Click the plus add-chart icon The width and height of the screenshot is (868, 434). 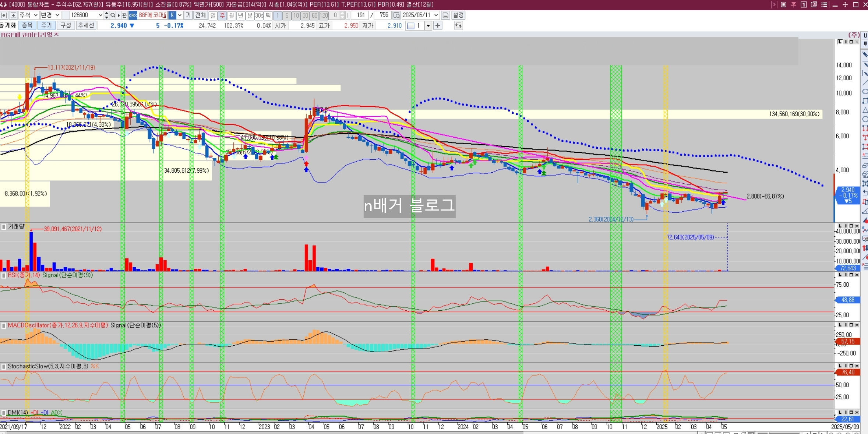(x=438, y=25)
